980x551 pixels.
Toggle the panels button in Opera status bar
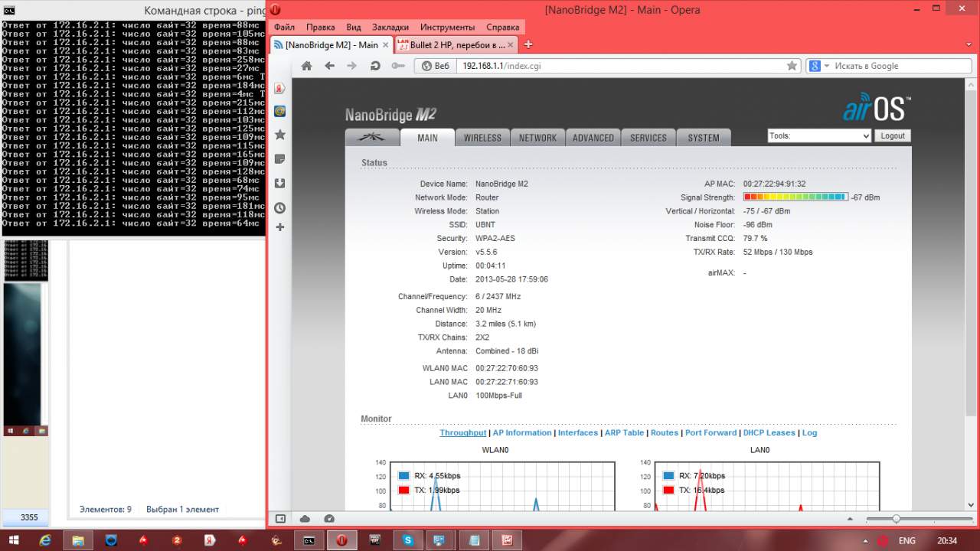280,519
